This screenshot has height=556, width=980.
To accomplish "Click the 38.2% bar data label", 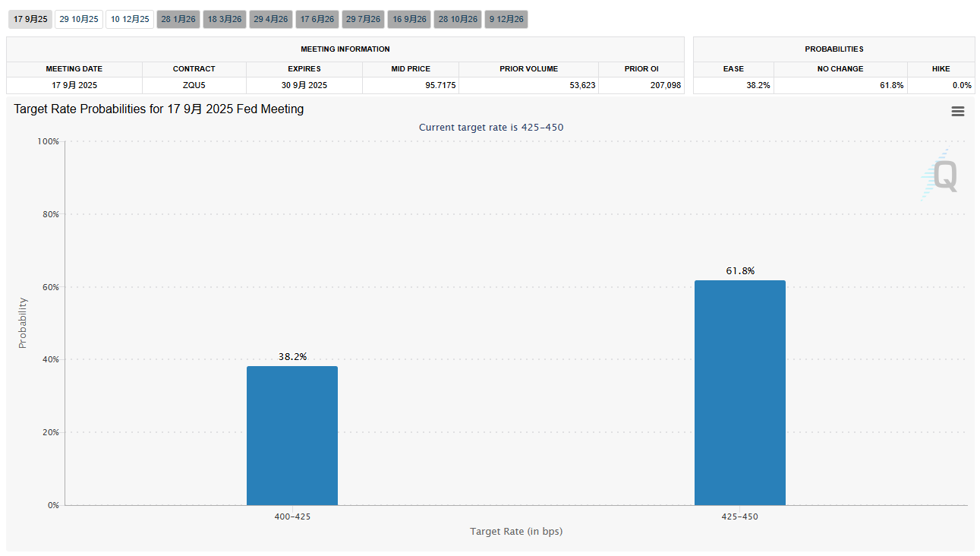I will [x=292, y=356].
